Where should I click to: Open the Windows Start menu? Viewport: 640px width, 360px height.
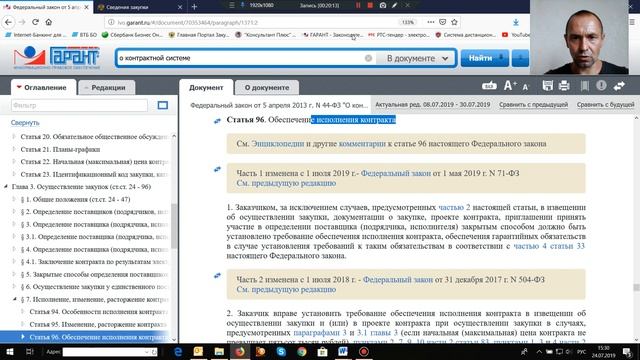[x=9, y=351]
